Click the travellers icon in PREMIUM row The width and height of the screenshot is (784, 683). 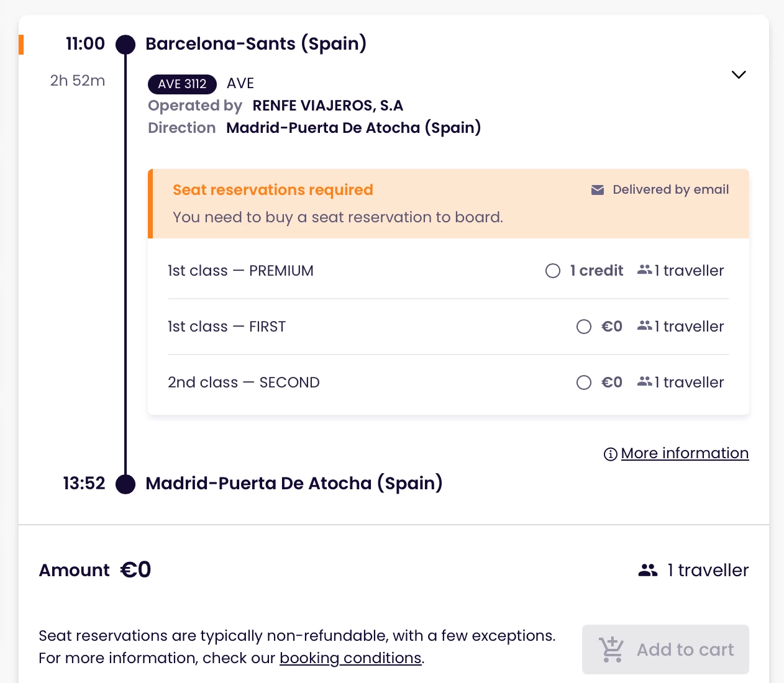click(x=644, y=270)
